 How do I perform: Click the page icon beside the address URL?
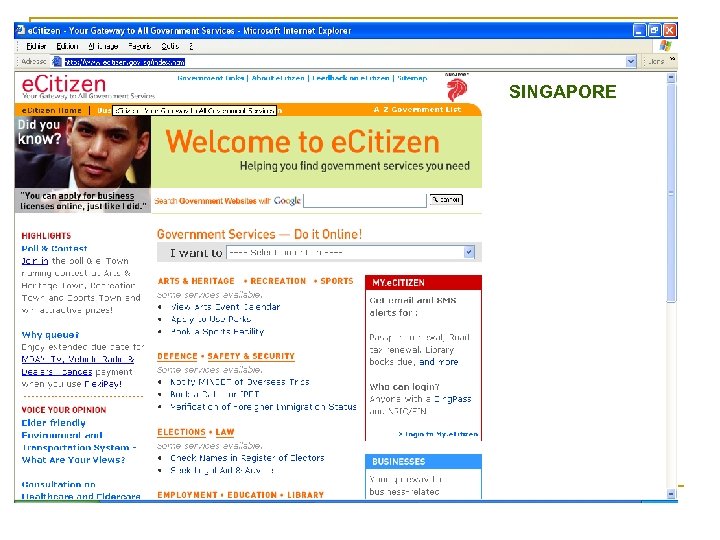tap(57, 61)
